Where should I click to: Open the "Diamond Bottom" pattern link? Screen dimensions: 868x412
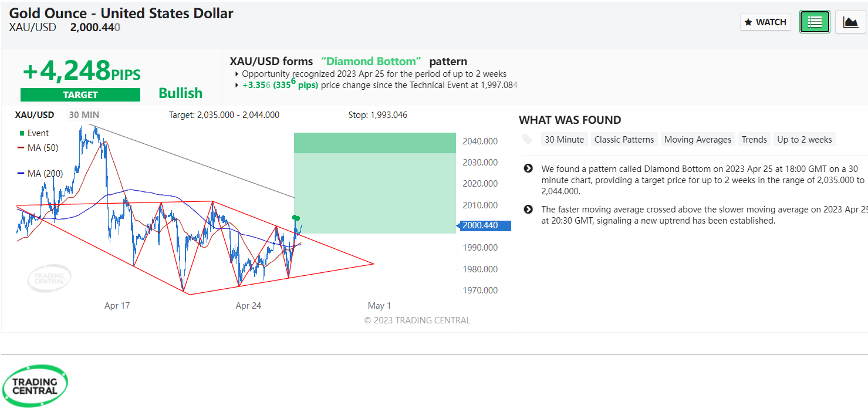pos(371,62)
